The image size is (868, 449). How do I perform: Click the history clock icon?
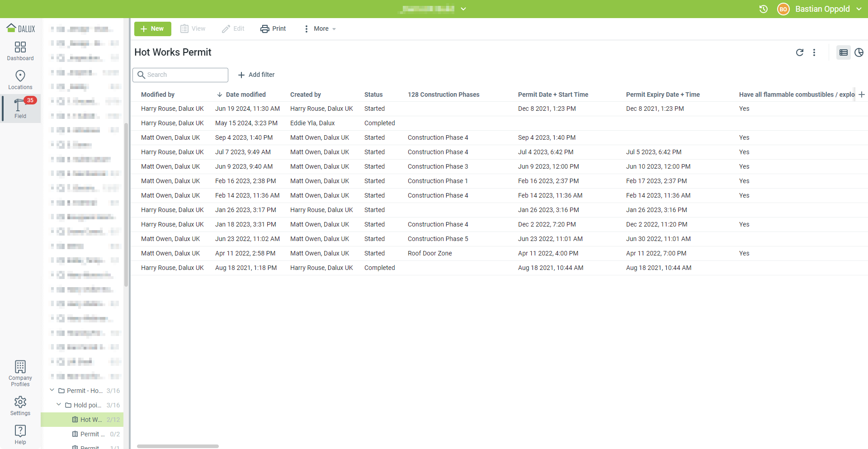point(764,9)
